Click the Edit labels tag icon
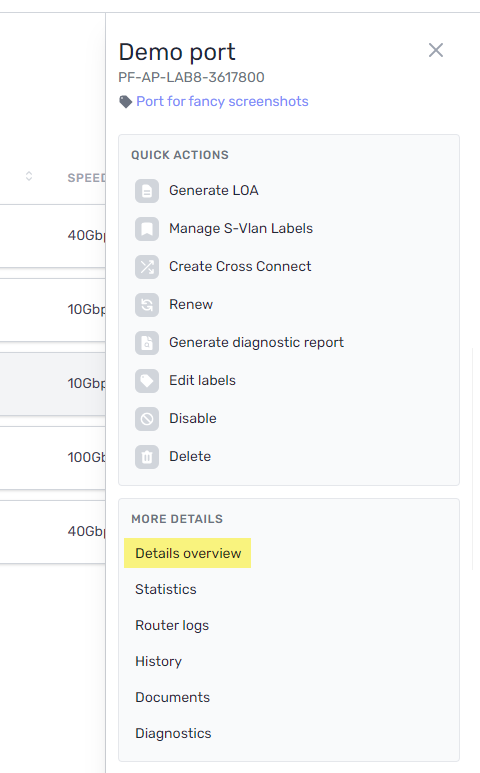Viewport: 480px width, 773px height. (147, 381)
